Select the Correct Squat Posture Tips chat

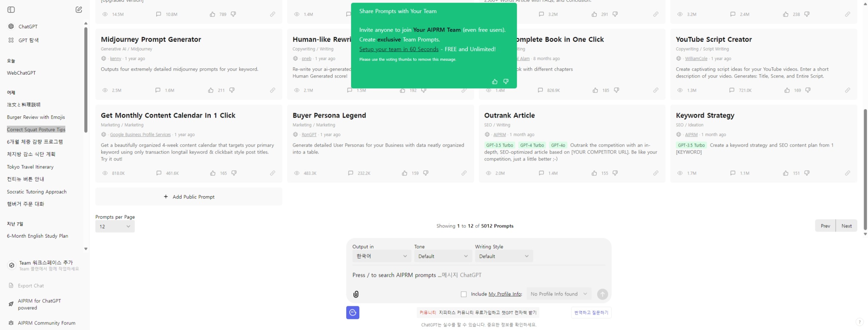36,130
